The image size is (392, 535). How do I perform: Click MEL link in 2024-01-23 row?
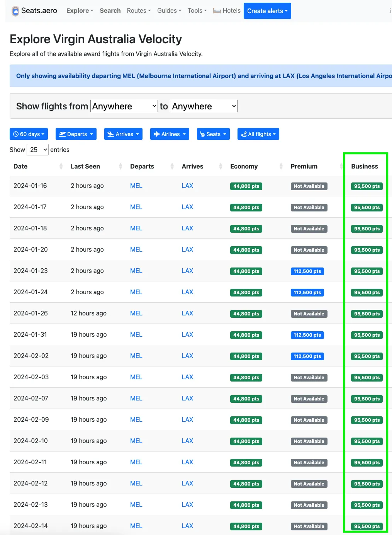[136, 271]
